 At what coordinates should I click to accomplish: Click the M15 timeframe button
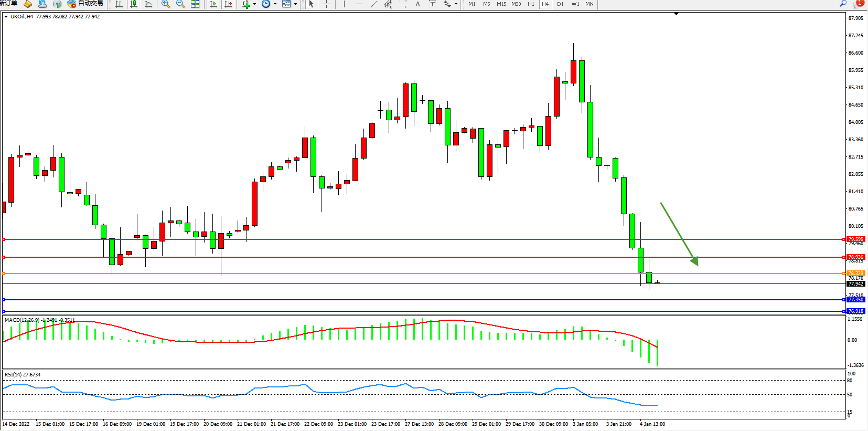click(501, 4)
